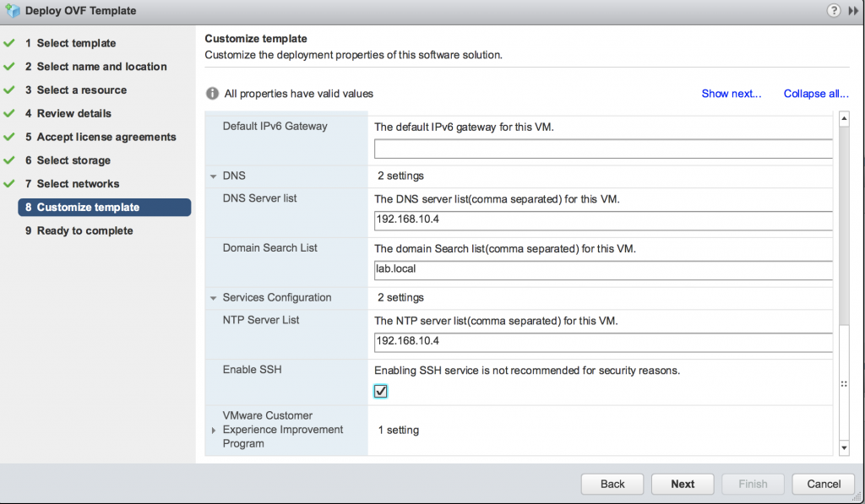Click the Back button
Screen dimensions: 865x504
coord(612,484)
